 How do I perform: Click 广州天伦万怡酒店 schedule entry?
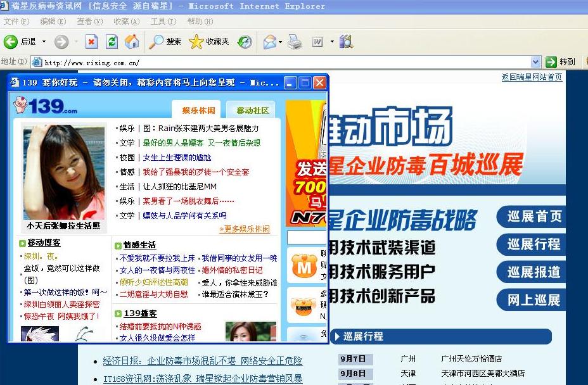pos(471,359)
